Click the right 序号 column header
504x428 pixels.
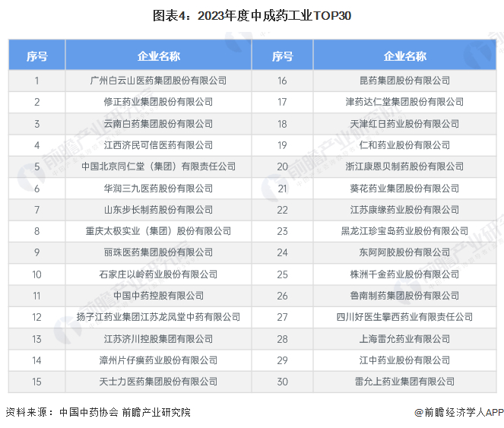[x=282, y=55]
